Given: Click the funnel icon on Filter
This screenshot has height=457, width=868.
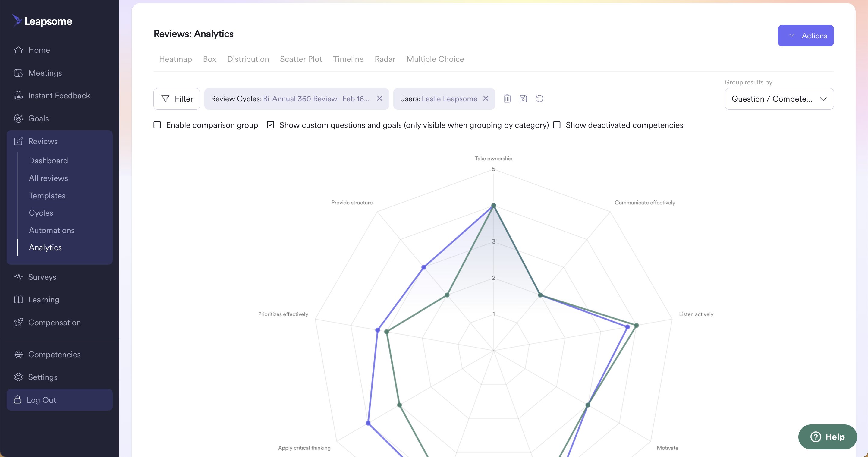Looking at the screenshot, I should [165, 98].
